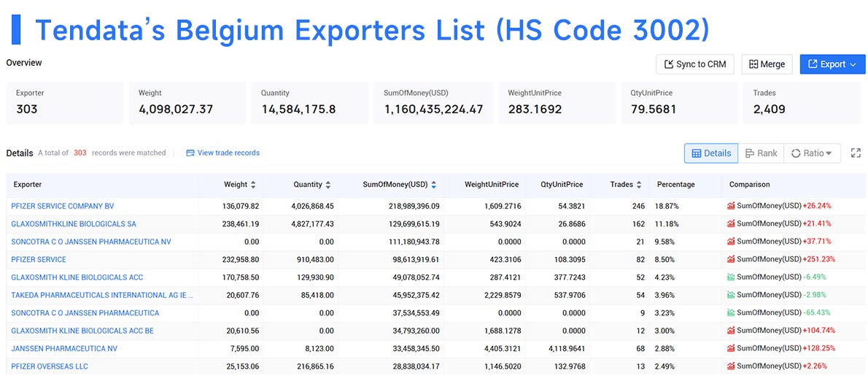This screenshot has width=868, height=381.
Task: Click the Comparison column header
Action: click(750, 185)
